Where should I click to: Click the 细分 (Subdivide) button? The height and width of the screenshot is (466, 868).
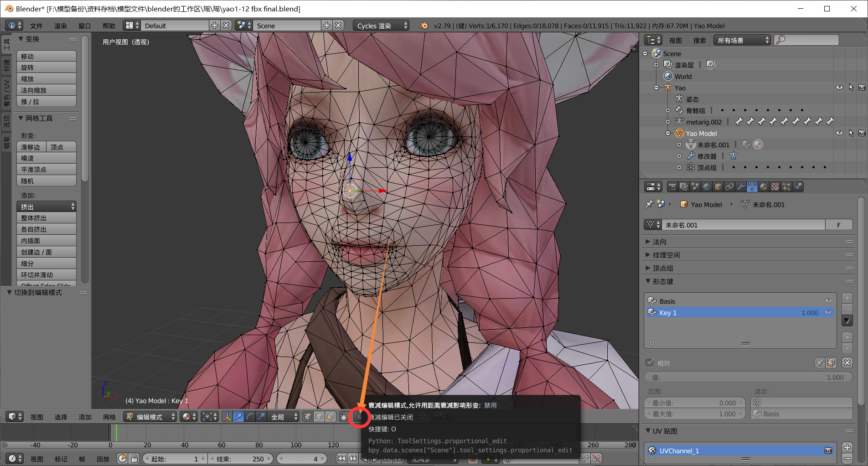pos(46,264)
